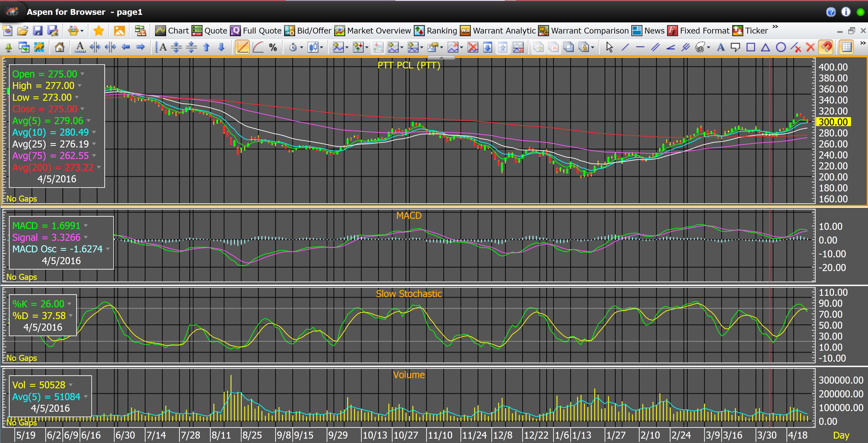Select the single trend line drawing tool
This screenshot has height=443, width=868.
[625, 47]
